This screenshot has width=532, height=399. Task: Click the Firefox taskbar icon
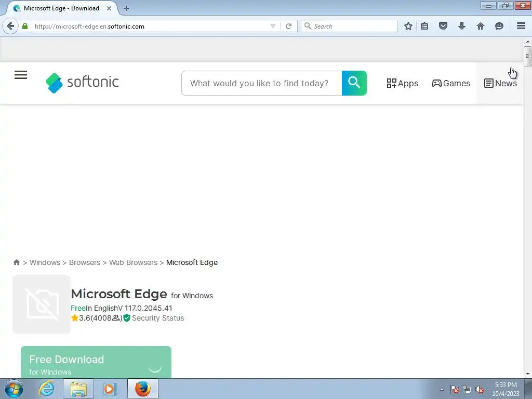click(x=143, y=389)
